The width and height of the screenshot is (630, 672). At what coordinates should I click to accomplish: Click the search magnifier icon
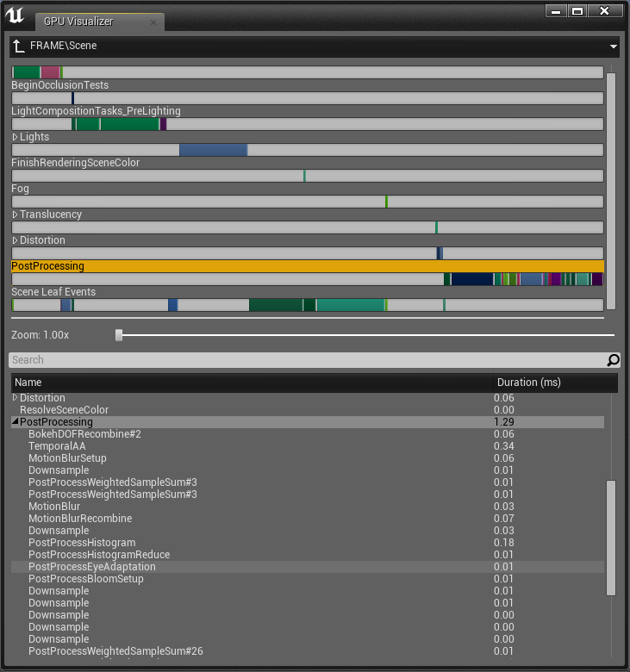coord(613,360)
